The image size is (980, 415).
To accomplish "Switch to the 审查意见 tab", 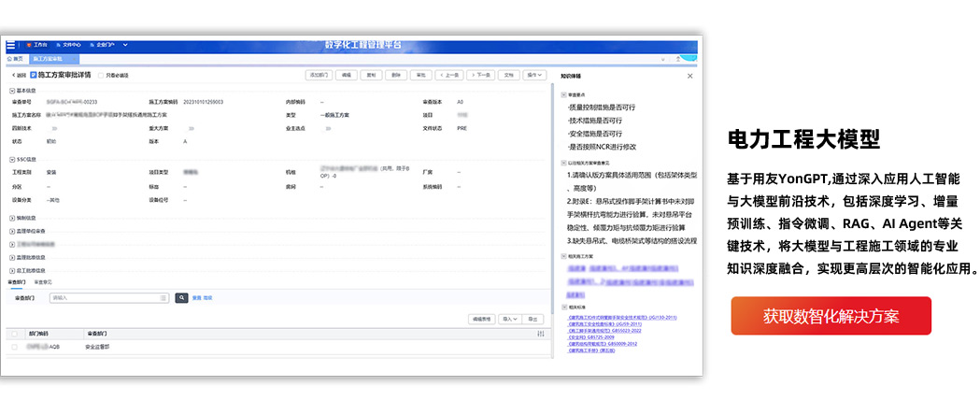I will [42, 282].
